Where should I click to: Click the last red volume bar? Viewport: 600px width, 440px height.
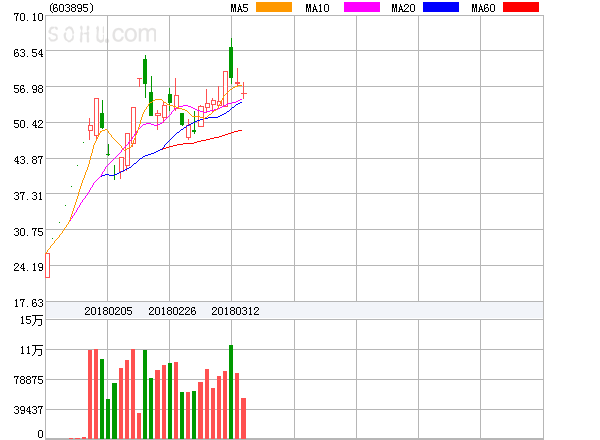[x=243, y=418]
